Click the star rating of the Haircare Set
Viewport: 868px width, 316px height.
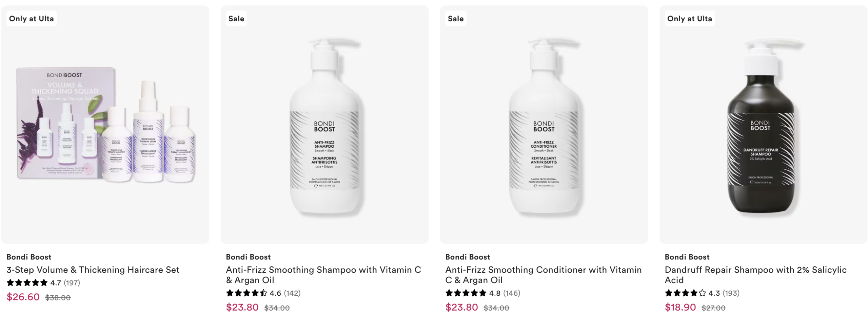(27, 282)
